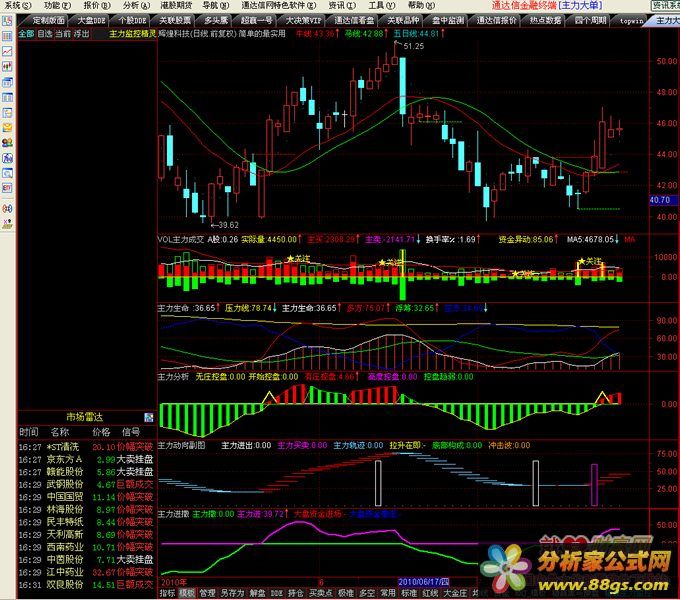This screenshot has width=680, height=600.
Task: Switch to the 大决策VIP tab
Action: [304, 20]
